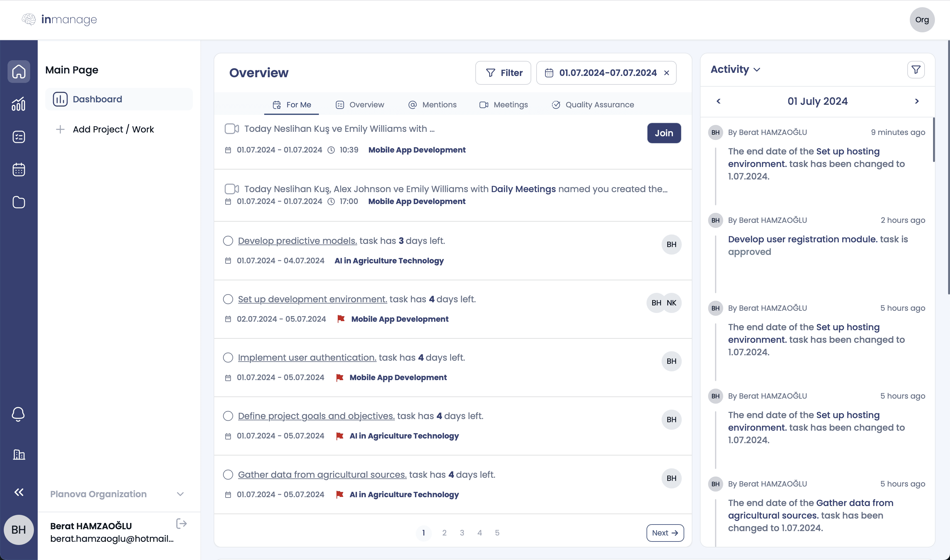Clear the 01.07.2024-07.07.2024 date range
950x560 pixels.
666,73
